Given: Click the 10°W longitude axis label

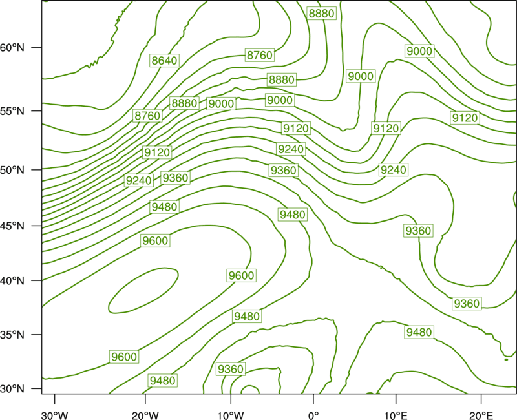Looking at the screenshot, I should click(231, 415).
